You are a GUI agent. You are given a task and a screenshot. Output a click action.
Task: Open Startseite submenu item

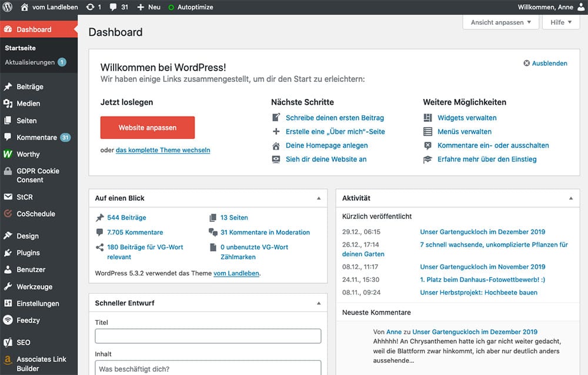tap(20, 48)
